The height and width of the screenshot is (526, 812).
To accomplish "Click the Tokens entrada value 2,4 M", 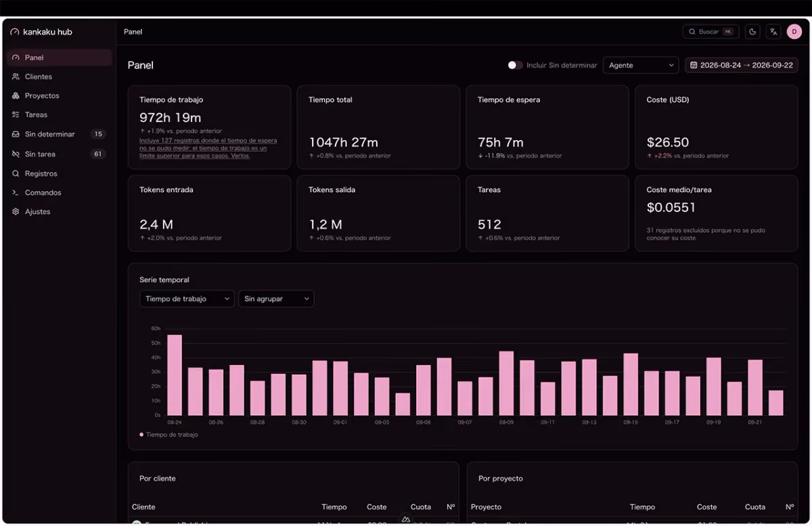I will (x=156, y=224).
